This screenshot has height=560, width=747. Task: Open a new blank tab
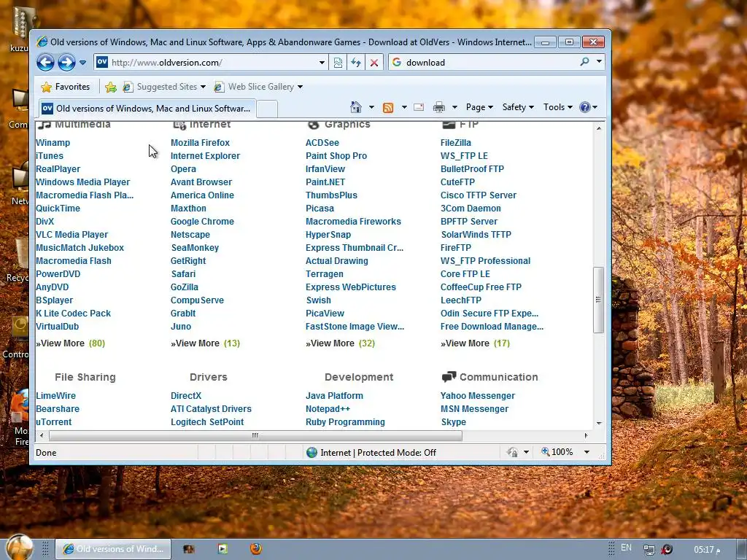(x=267, y=109)
